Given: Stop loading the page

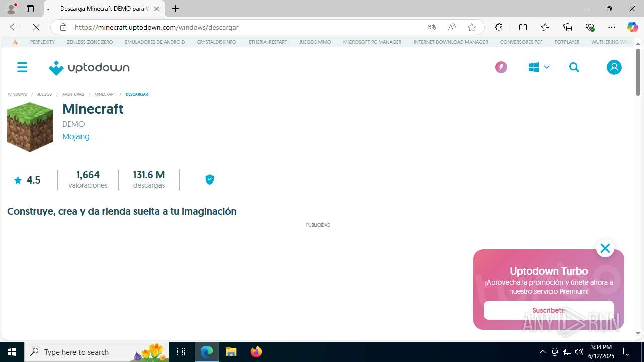Looking at the screenshot, I should point(36,27).
